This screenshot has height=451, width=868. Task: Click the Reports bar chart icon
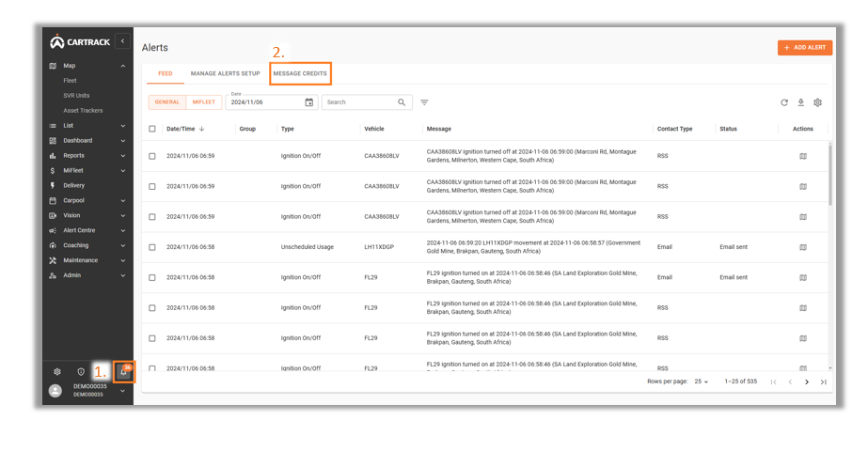point(53,155)
